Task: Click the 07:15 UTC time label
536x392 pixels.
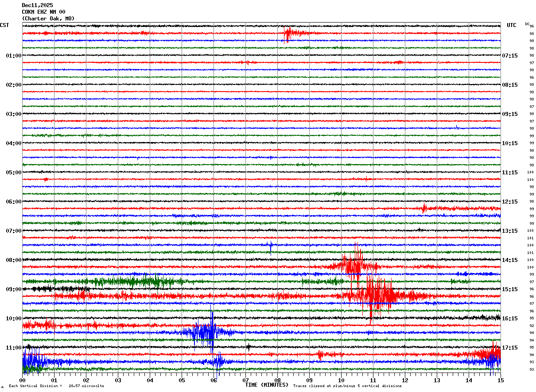Action: [x=510, y=56]
